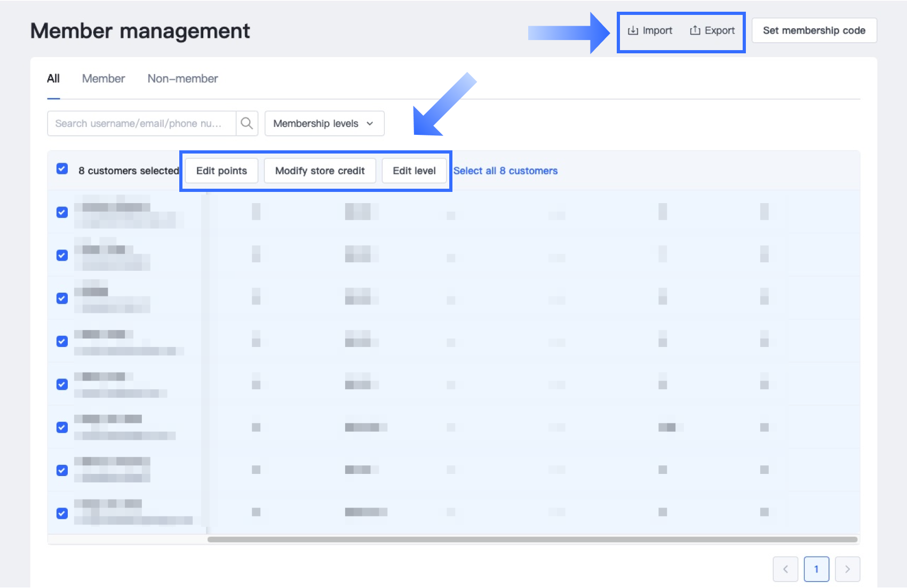907x588 pixels.
Task: Uncheck the sixth customer row checkbox
Action: tap(62, 428)
